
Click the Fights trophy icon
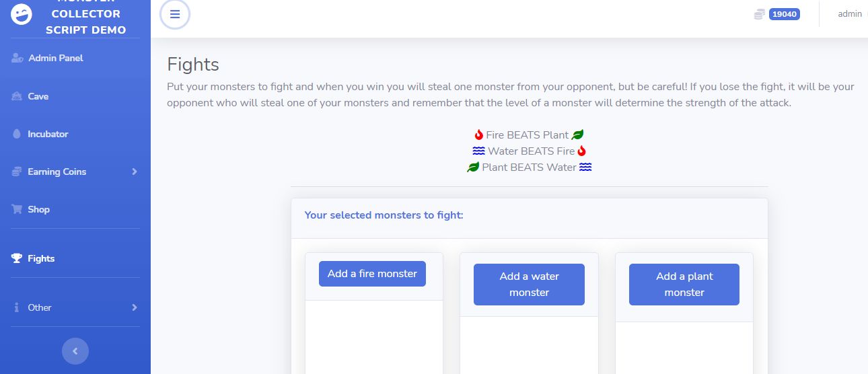coord(17,258)
